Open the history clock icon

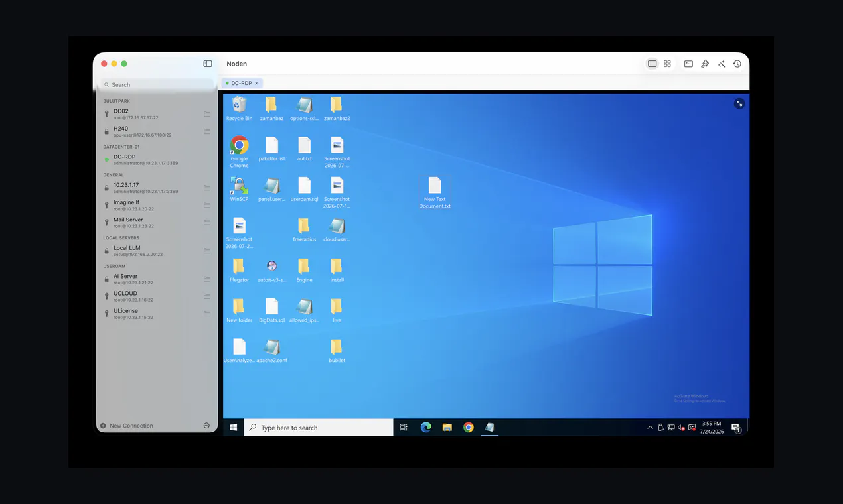pos(737,64)
